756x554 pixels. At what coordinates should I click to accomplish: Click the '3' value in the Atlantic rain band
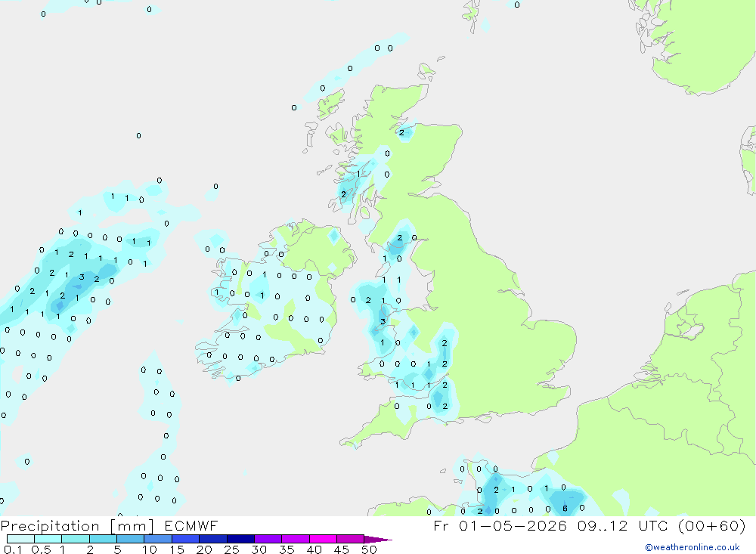pos(82,277)
